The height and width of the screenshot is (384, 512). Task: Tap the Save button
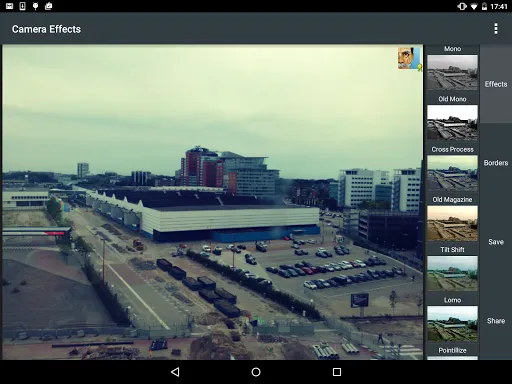[496, 242]
